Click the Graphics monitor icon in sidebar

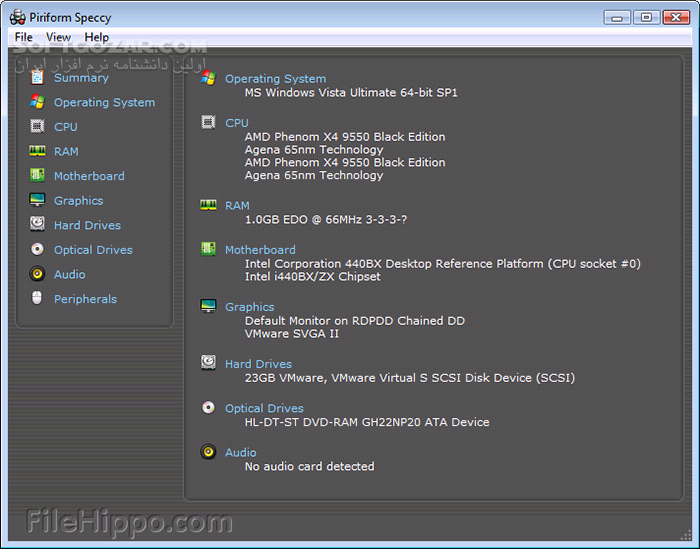coord(37,200)
